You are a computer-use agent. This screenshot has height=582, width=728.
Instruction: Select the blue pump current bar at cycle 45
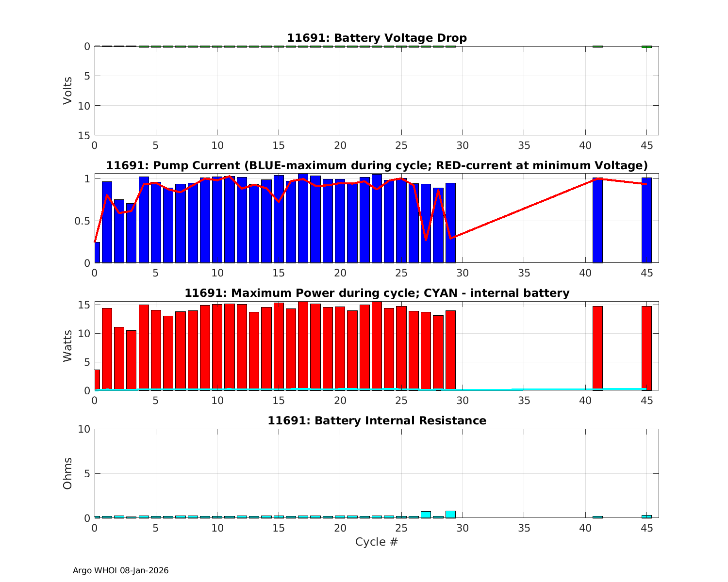click(x=646, y=221)
